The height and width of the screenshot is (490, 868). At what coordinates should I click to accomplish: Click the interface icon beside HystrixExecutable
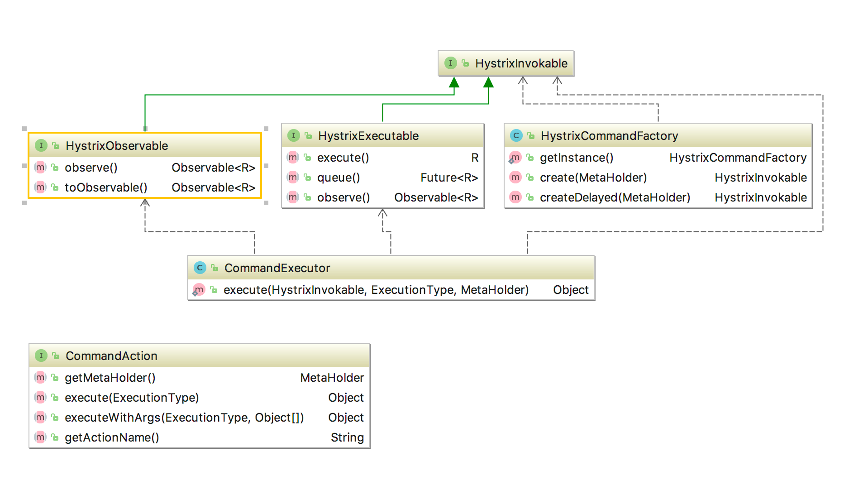tap(293, 135)
